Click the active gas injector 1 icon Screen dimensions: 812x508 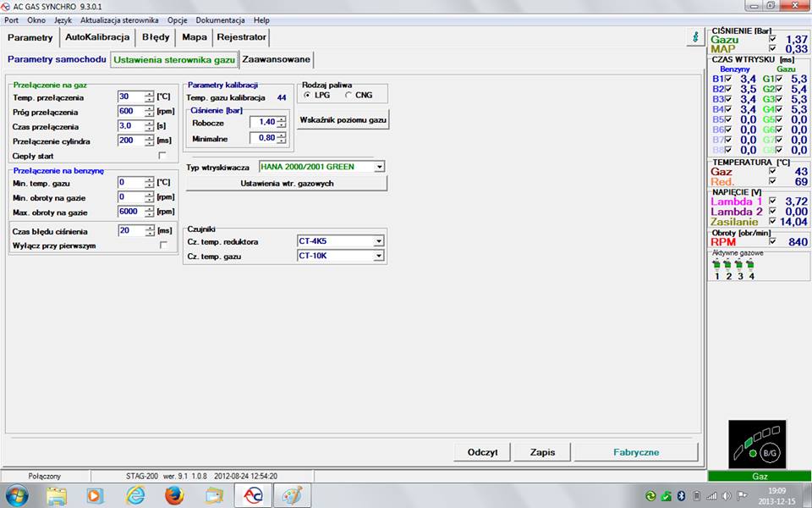click(x=716, y=264)
